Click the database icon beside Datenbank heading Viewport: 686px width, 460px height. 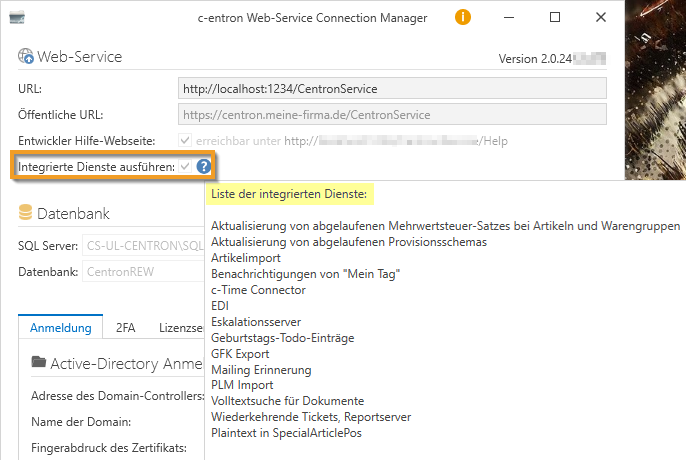[x=26, y=213]
